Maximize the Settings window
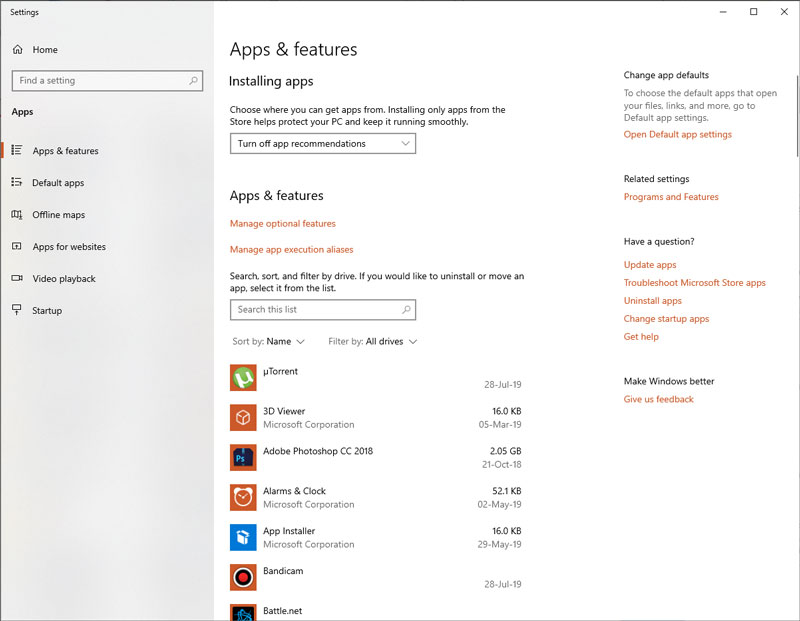The image size is (800, 621). coord(754,12)
